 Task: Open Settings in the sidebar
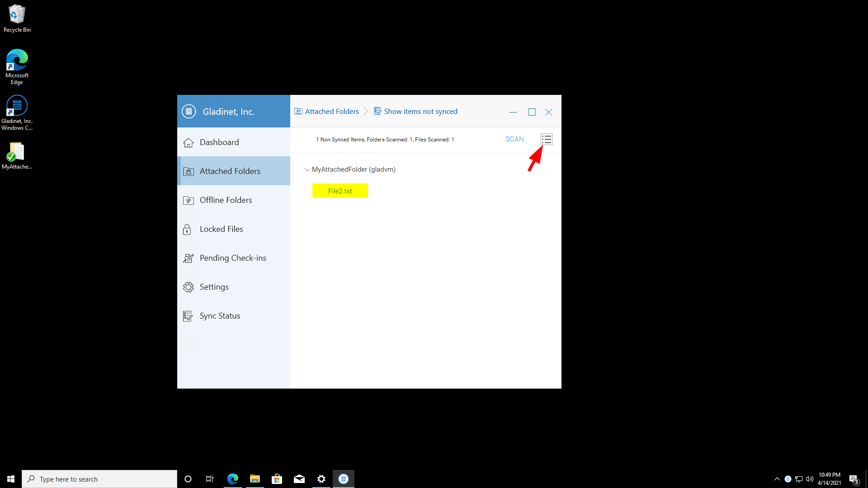pos(234,287)
